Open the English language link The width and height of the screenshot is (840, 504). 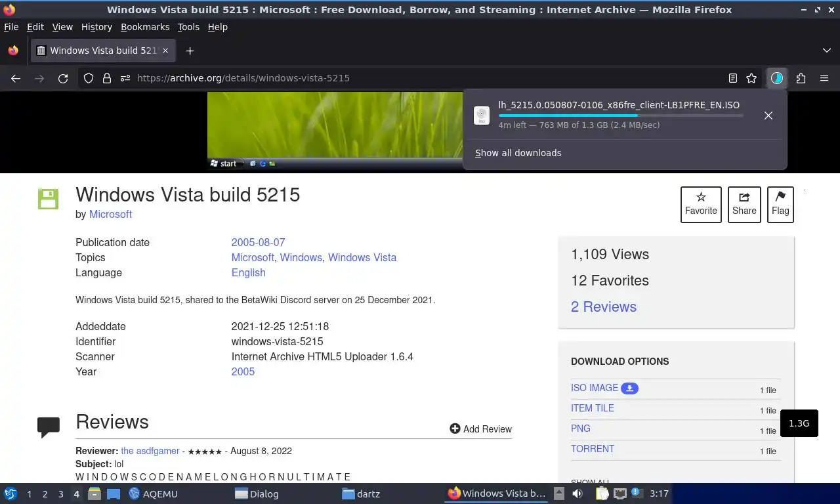(248, 272)
